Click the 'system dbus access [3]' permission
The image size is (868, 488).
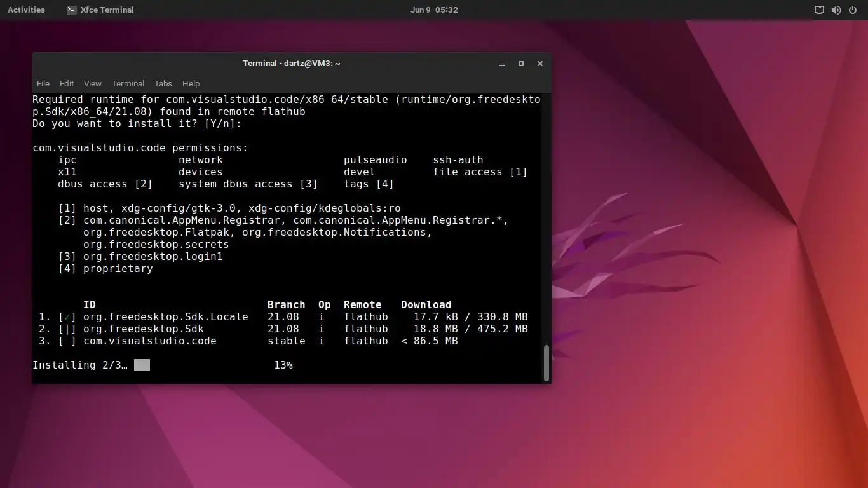pyautogui.click(x=248, y=184)
